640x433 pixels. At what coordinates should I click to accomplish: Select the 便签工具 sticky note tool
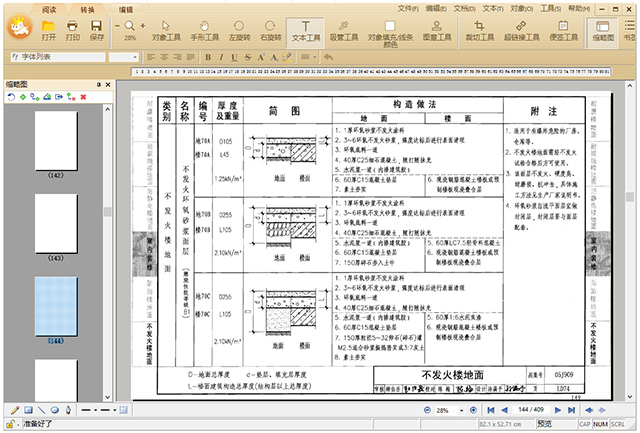pyautogui.click(x=563, y=30)
